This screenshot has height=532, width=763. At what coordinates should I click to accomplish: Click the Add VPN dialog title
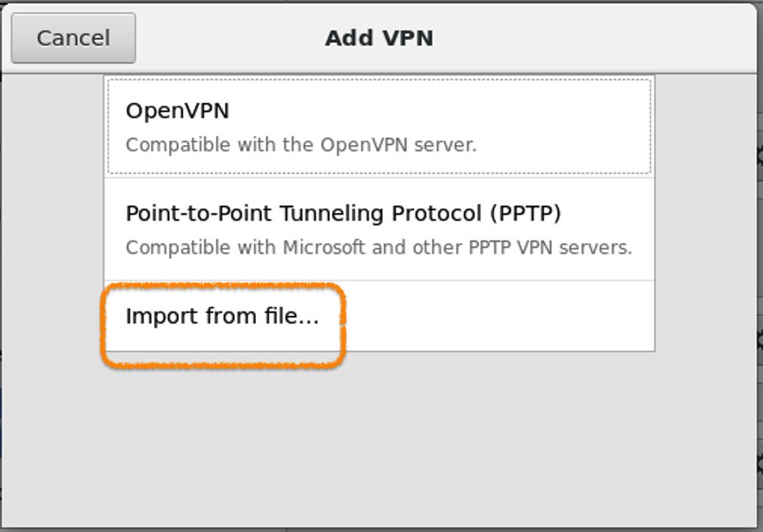[378, 38]
